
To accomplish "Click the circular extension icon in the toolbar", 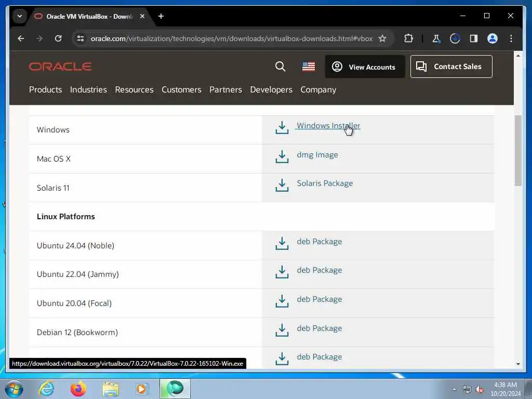I will 455,38.
